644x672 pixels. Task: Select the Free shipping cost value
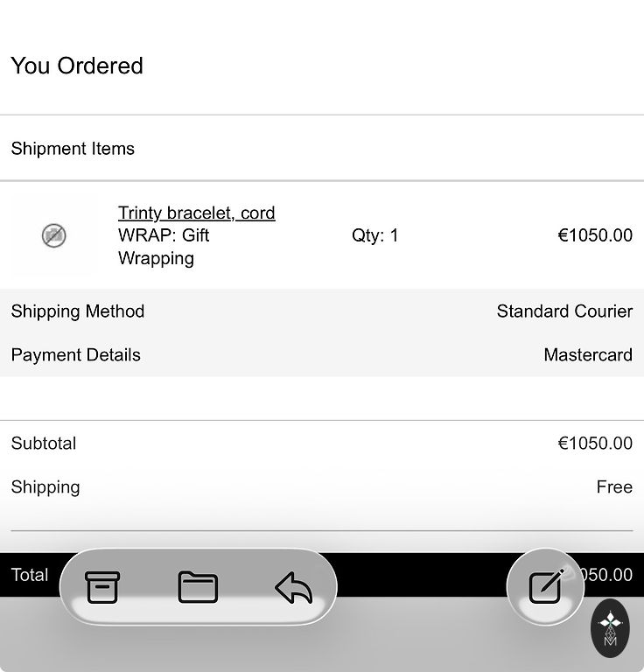click(x=614, y=487)
